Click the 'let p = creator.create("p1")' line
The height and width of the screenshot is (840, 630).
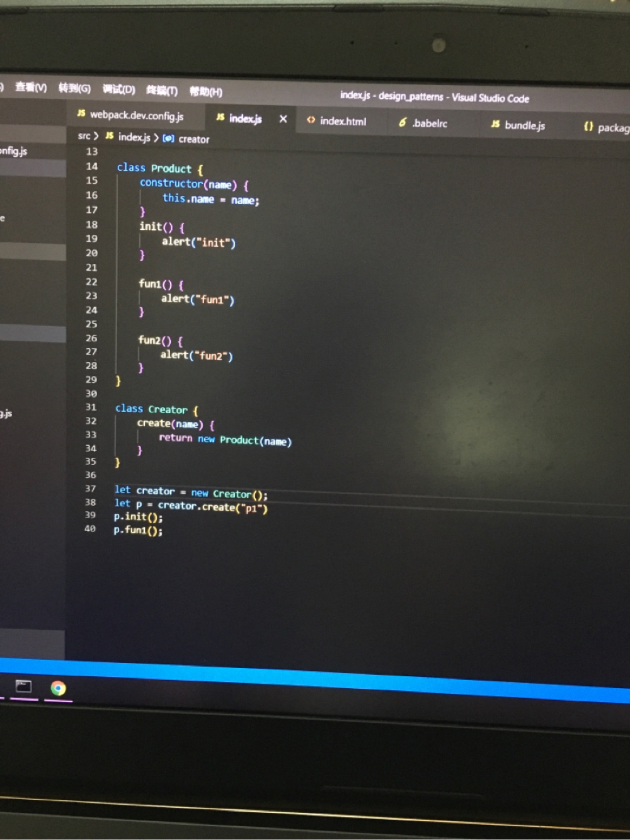(x=191, y=506)
